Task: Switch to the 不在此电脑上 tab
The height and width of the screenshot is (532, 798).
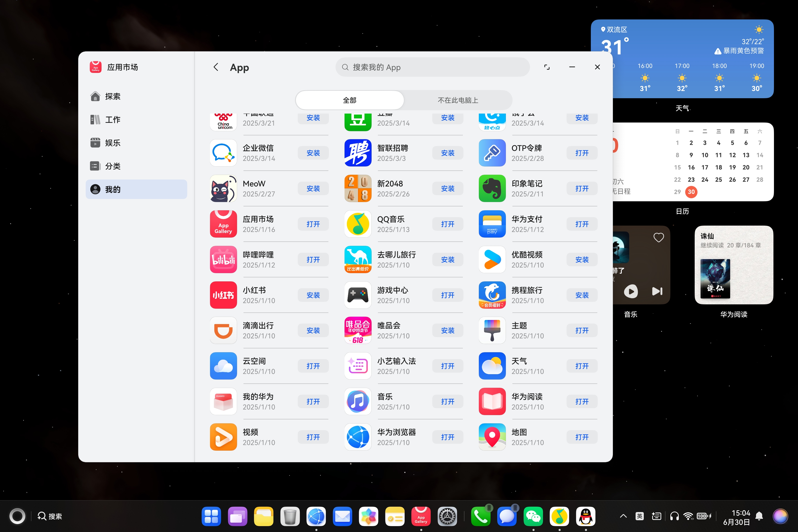Action: click(458, 100)
